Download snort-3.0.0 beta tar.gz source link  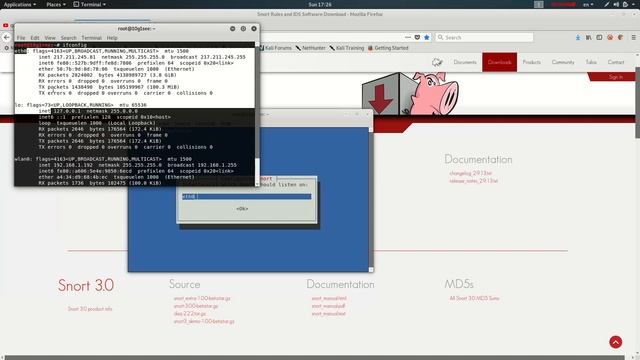[196, 306]
